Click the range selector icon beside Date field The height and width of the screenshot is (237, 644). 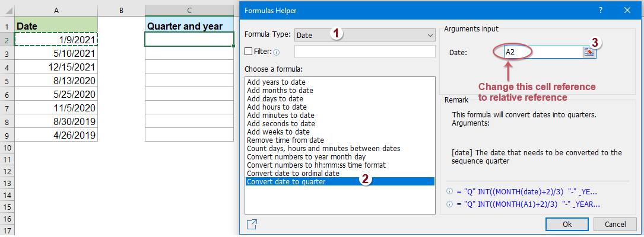click(588, 52)
